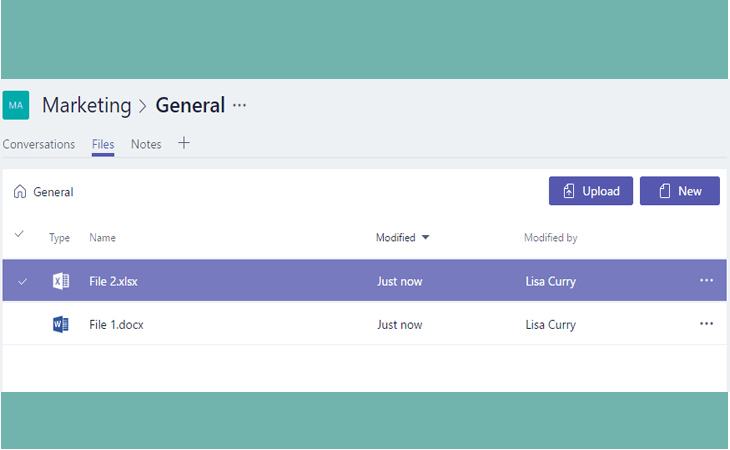Expand the Modified column sort arrow
Image resolution: width=730 pixels, height=450 pixels.
pyautogui.click(x=425, y=237)
